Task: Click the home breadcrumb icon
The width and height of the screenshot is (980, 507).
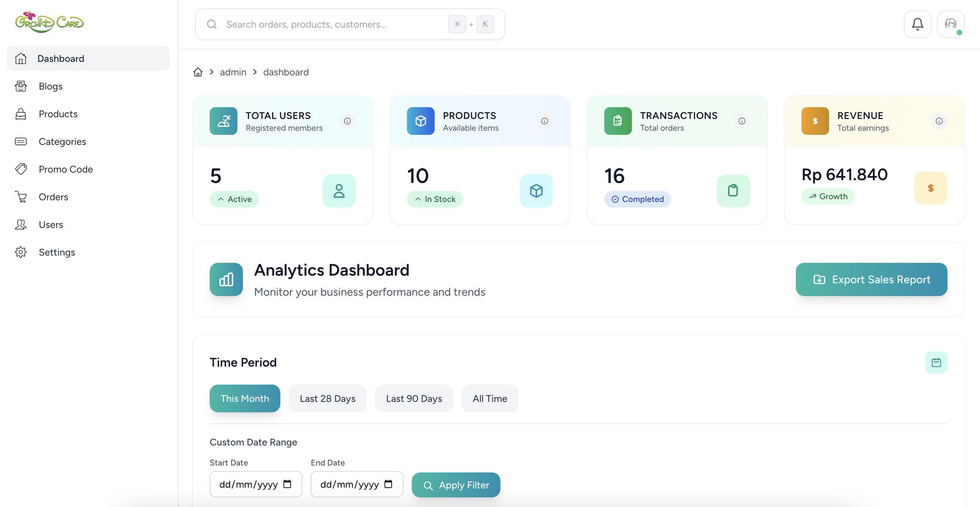Action: point(198,72)
